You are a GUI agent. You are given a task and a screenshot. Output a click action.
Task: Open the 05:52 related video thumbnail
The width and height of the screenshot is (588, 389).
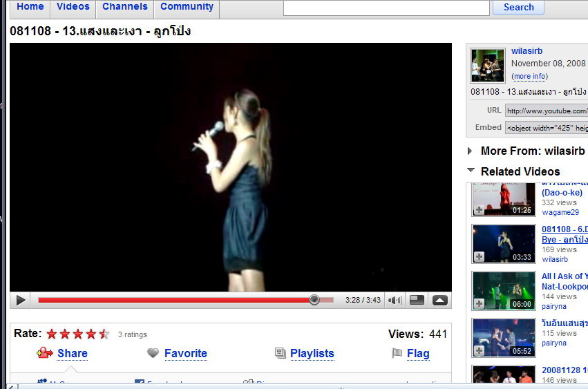[x=504, y=338]
